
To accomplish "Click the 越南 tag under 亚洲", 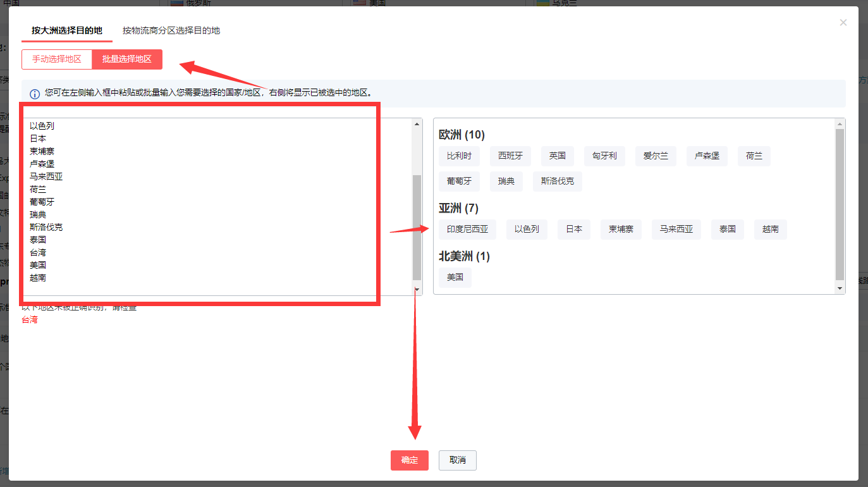I will click(771, 229).
